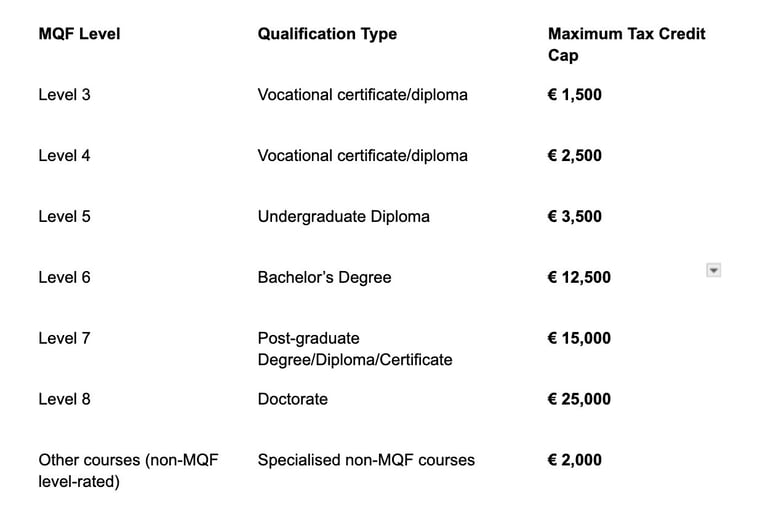Select the Level 3 cell

64,95
